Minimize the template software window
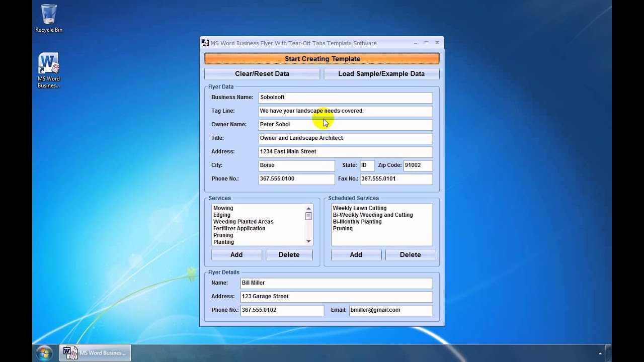This screenshot has width=644, height=362. coord(415,43)
